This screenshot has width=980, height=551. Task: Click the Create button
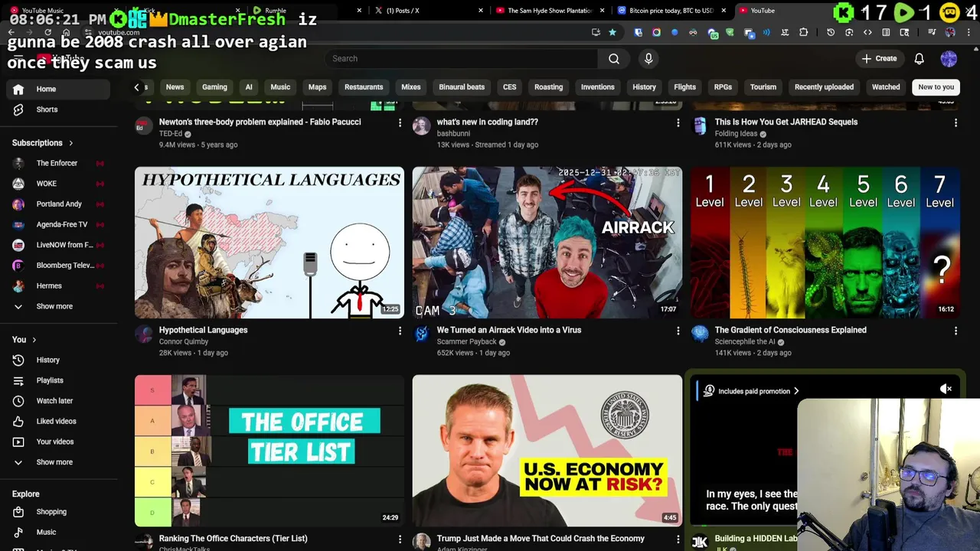coord(879,58)
